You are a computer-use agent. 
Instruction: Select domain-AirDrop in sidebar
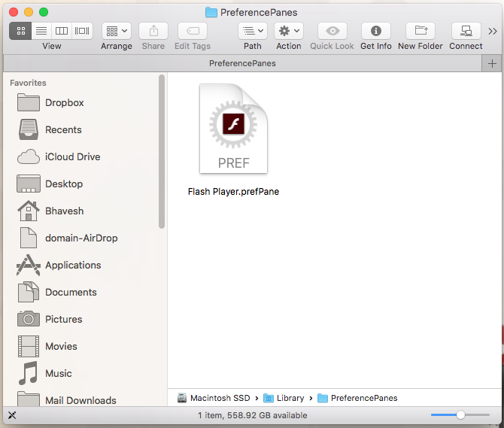click(x=87, y=238)
